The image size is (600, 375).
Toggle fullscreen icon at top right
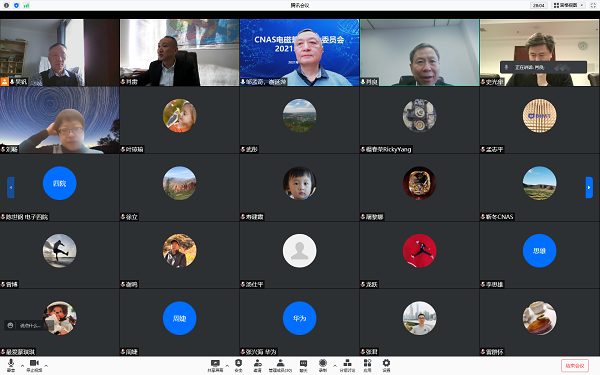(593, 5)
